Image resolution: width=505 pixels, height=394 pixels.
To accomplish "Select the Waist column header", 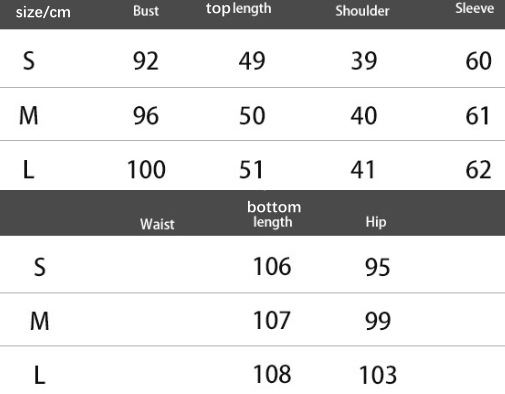I will (x=157, y=224).
